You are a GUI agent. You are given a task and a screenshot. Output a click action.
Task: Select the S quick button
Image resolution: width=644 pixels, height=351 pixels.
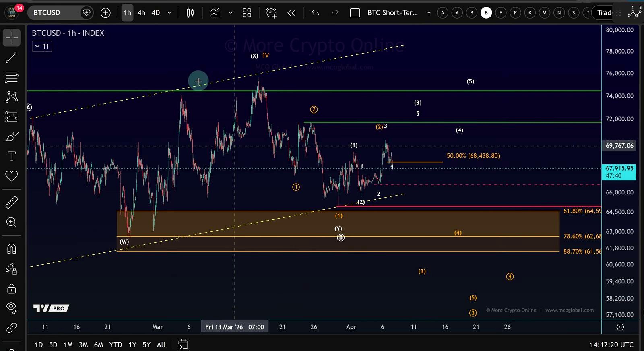574,13
